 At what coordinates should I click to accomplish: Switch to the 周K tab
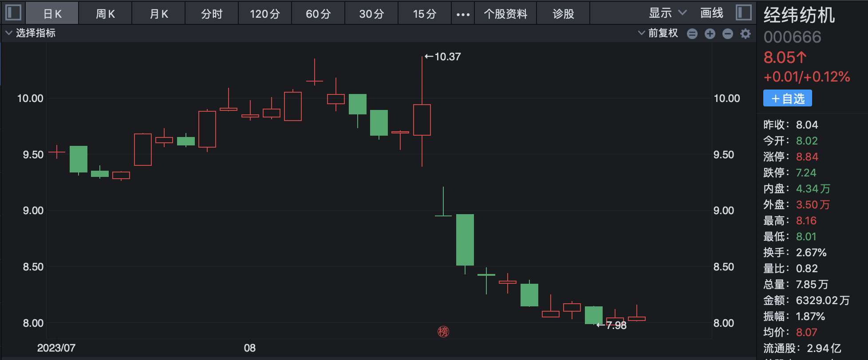tap(105, 14)
